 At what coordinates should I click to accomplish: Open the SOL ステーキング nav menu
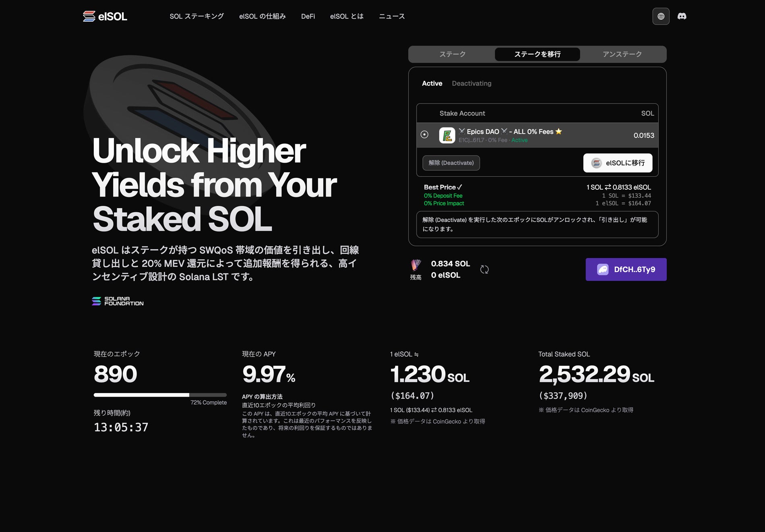(x=196, y=16)
